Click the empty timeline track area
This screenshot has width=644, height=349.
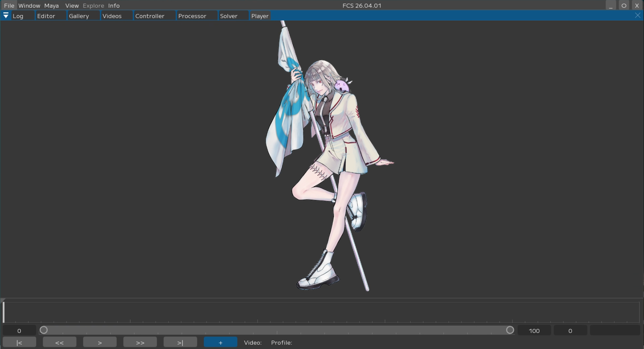[321, 312]
